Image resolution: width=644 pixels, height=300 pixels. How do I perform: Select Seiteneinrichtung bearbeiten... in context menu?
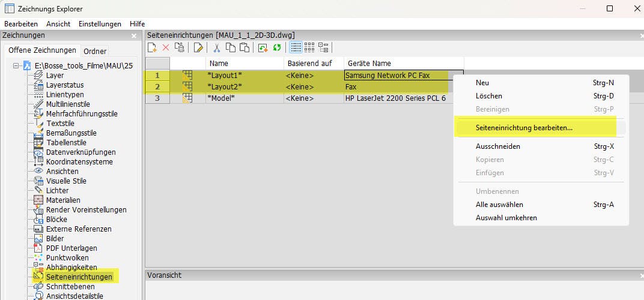(x=541, y=128)
